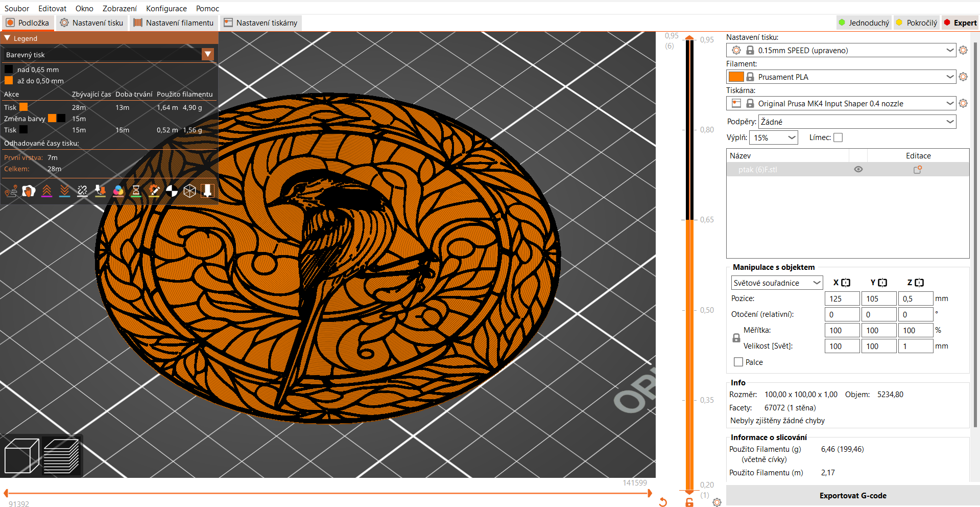Image resolution: width=980 pixels, height=507 pixels.
Task: Click lock icon below vertical layer slider
Action: 689,502
